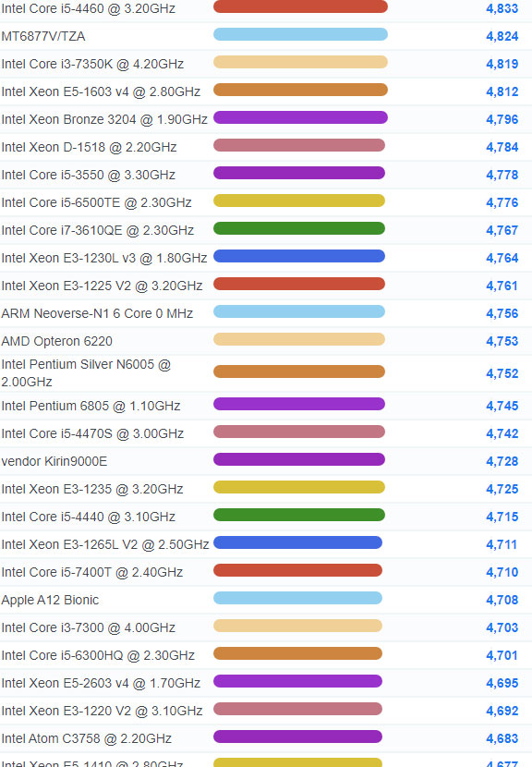Open Intel Xeon E3-1265L V2 @ 2.50GHz
The image size is (532, 767).
point(105,544)
